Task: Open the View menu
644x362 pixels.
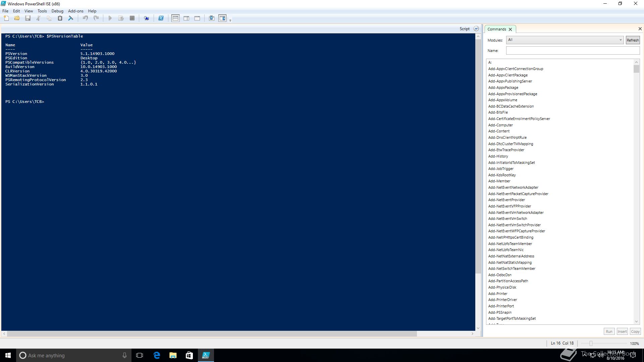Action: click(x=29, y=11)
